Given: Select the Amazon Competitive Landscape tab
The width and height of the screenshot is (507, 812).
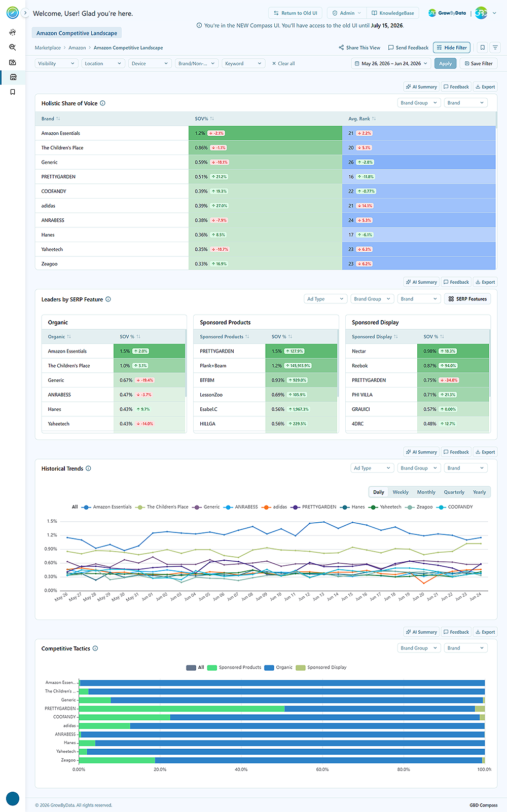Looking at the screenshot, I should [x=77, y=33].
